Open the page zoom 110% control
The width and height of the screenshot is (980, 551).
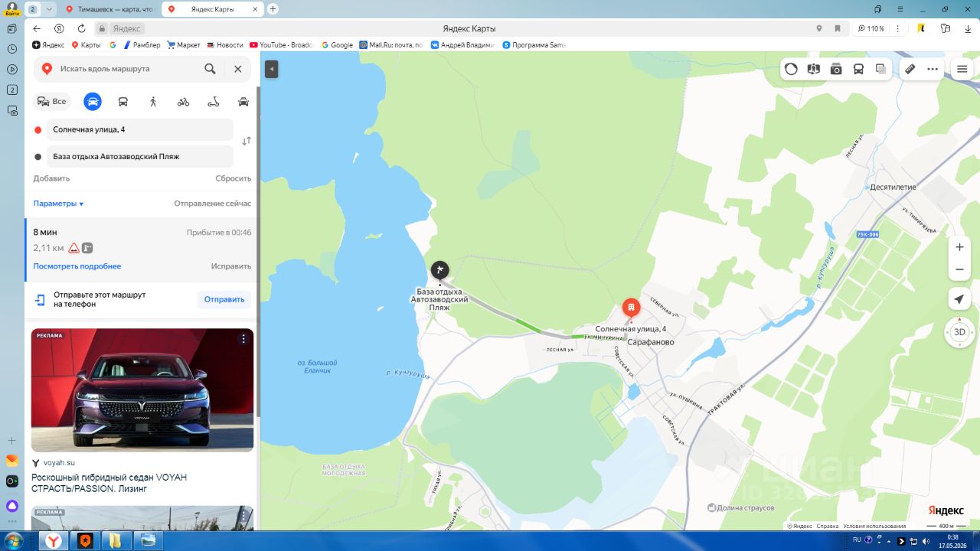tap(871, 28)
